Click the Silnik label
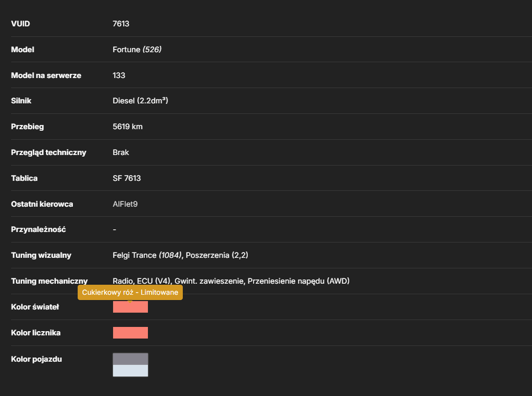Image resolution: width=532 pixels, height=396 pixels. (21, 100)
